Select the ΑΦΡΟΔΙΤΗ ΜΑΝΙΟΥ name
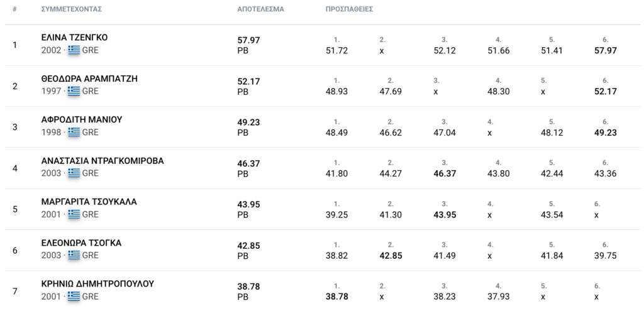 coord(82,120)
